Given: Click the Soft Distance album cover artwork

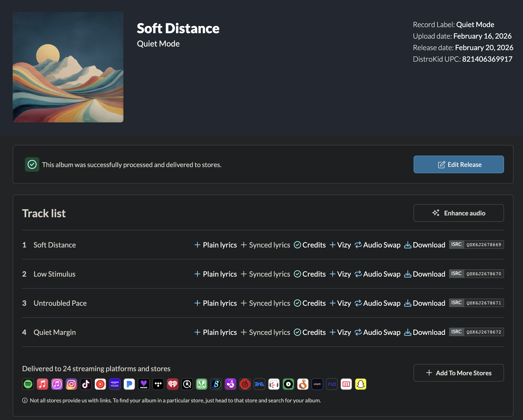Looking at the screenshot, I should tap(68, 67).
